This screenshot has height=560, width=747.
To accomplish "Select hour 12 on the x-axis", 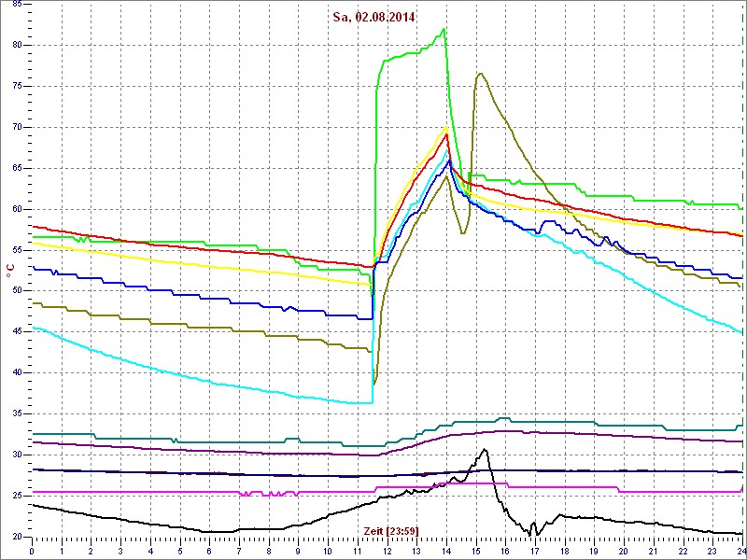I will [x=388, y=551].
